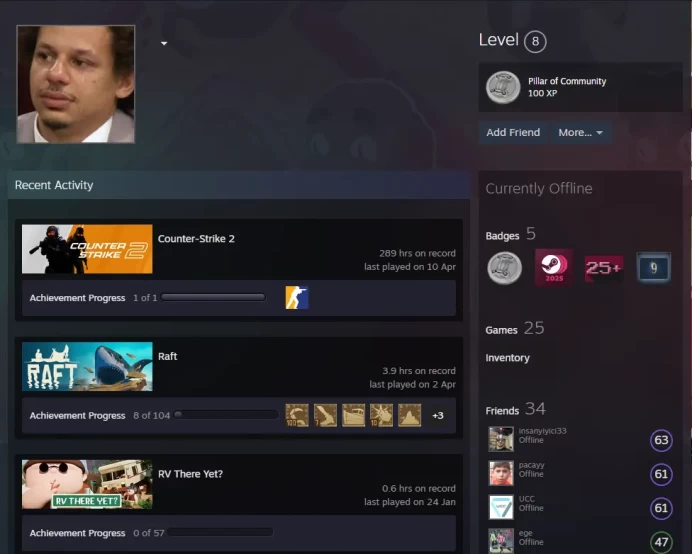Click silver Pillar of Community badge in Badges row
692x554 pixels.
click(504, 268)
